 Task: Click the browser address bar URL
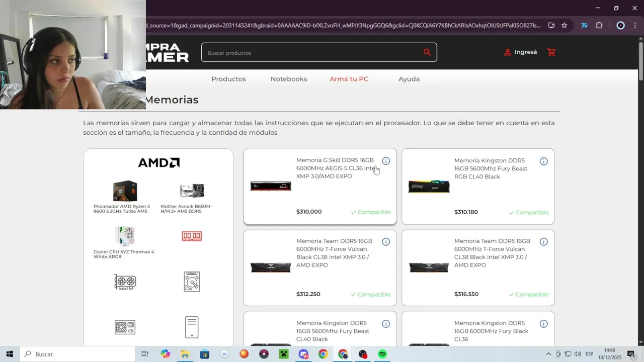(343, 25)
